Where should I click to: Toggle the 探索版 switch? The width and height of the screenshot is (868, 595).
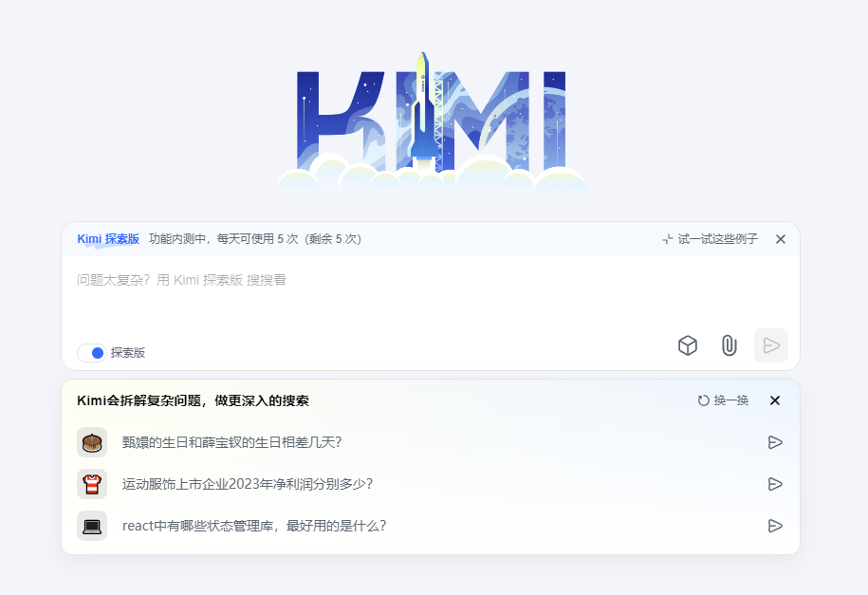click(x=92, y=353)
